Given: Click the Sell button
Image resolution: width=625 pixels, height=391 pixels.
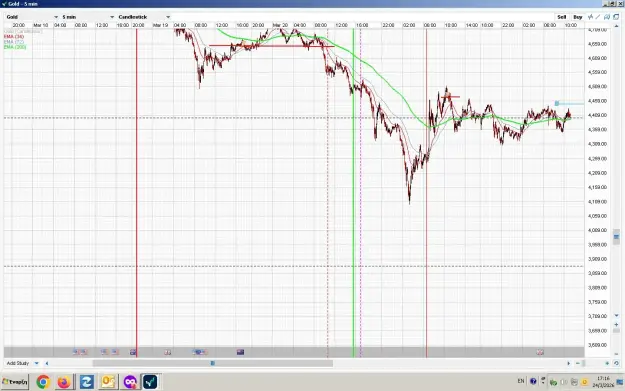Looking at the screenshot, I should 562,17.
